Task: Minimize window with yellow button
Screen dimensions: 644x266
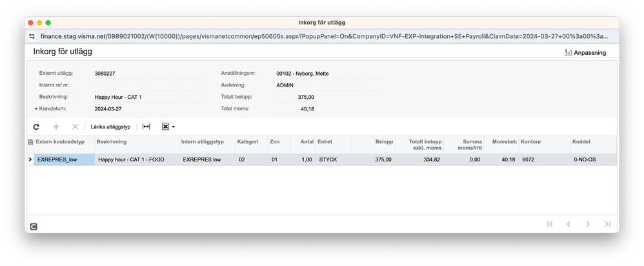Action: tap(39, 23)
